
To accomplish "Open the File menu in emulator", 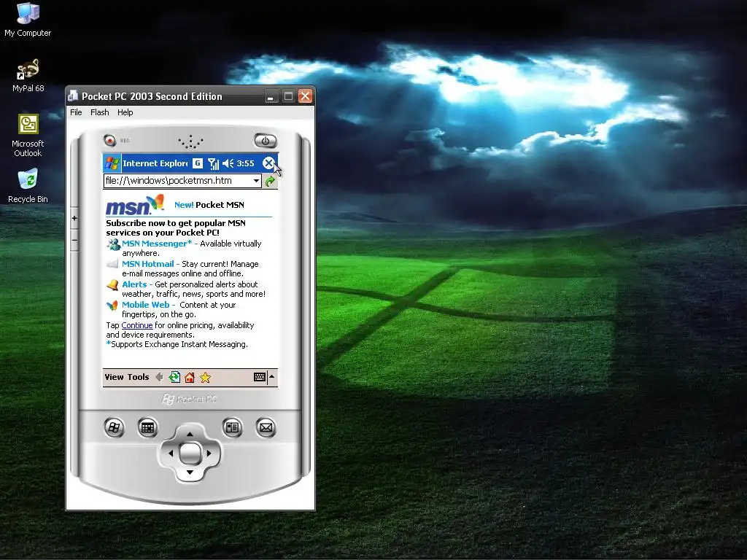I will pos(76,112).
